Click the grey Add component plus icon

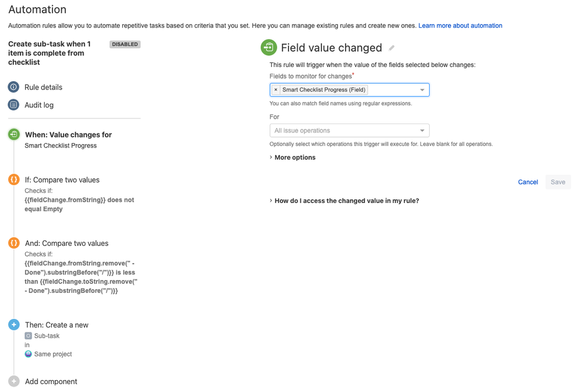[x=14, y=381]
